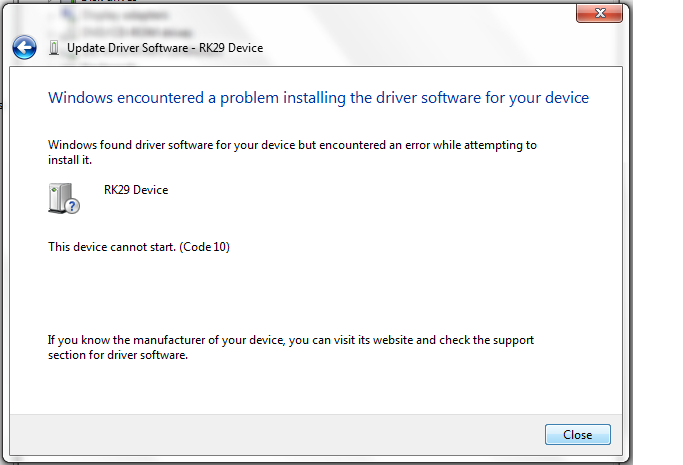The image size is (683, 465).
Task: Click the 'If you know the manufacturer' paragraph
Action: (291, 347)
